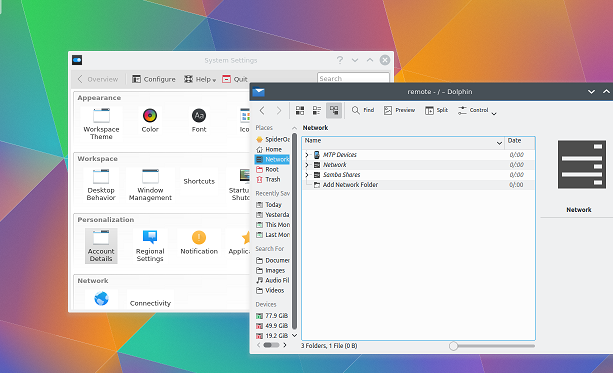Expand the Samba Shares tree item
Screen dimensions: 613x373
pyautogui.click(x=307, y=175)
